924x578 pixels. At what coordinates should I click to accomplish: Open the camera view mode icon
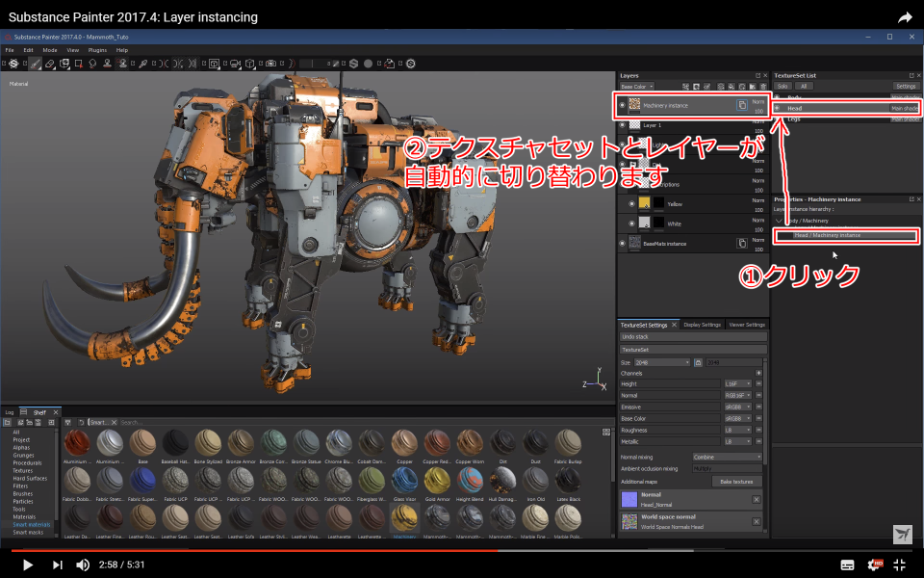[235, 64]
